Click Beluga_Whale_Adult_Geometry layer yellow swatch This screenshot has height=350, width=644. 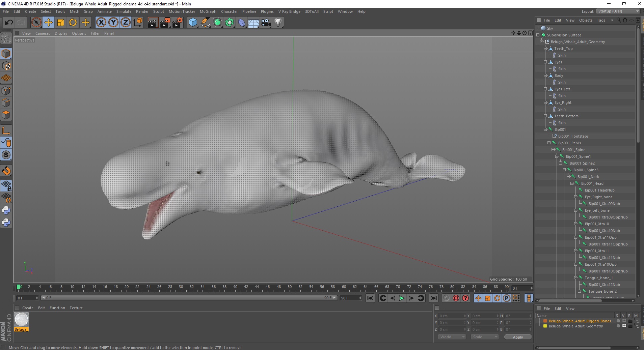point(545,326)
